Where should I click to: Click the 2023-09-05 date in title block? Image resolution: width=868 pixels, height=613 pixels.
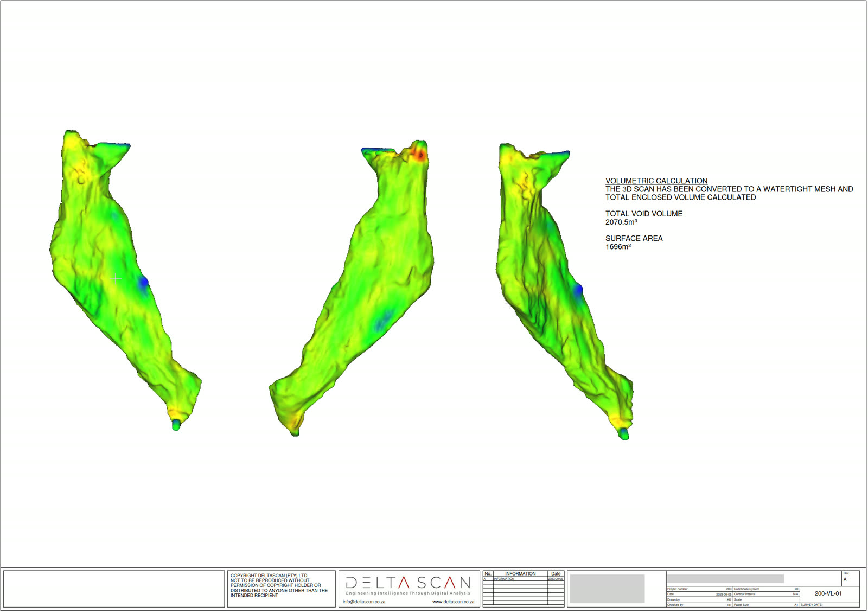[724, 595]
